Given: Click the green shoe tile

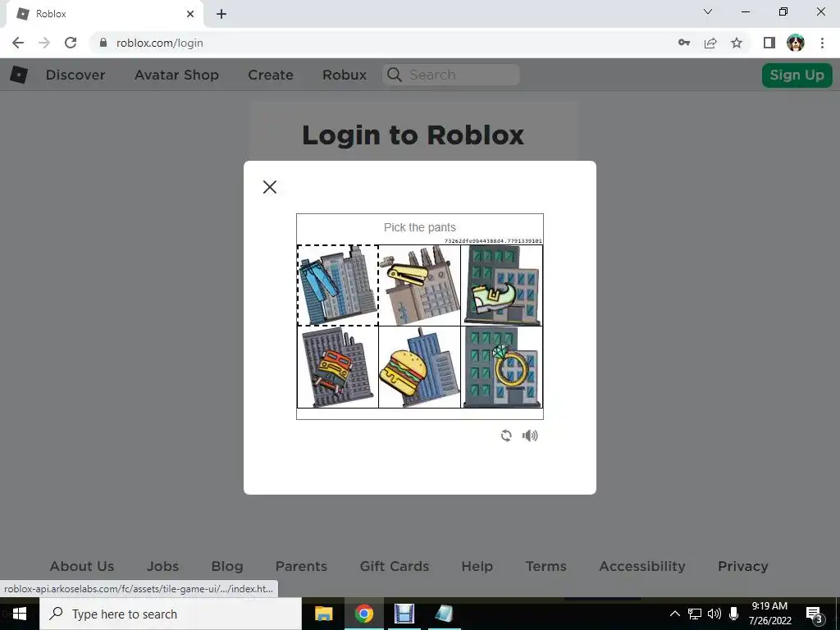Looking at the screenshot, I should 502,285.
